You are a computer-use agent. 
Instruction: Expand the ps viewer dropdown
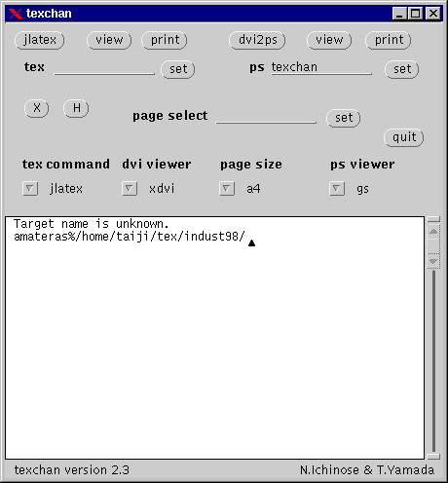coord(337,188)
